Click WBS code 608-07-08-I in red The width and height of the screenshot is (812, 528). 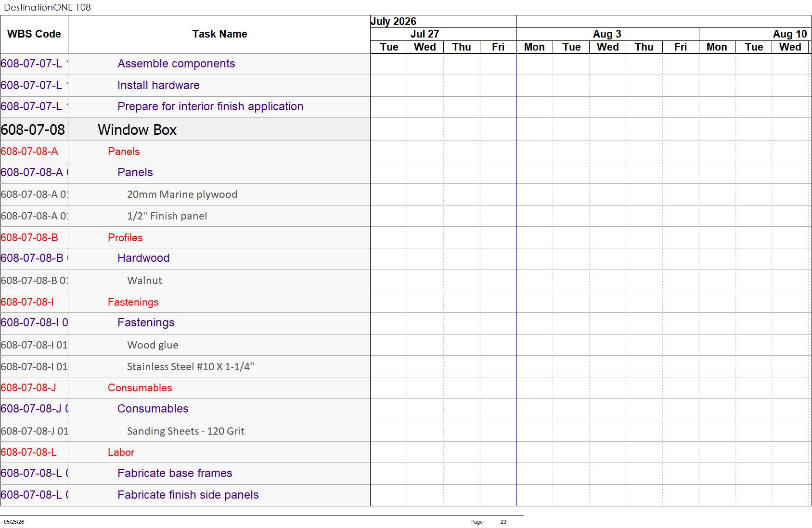[x=27, y=302]
